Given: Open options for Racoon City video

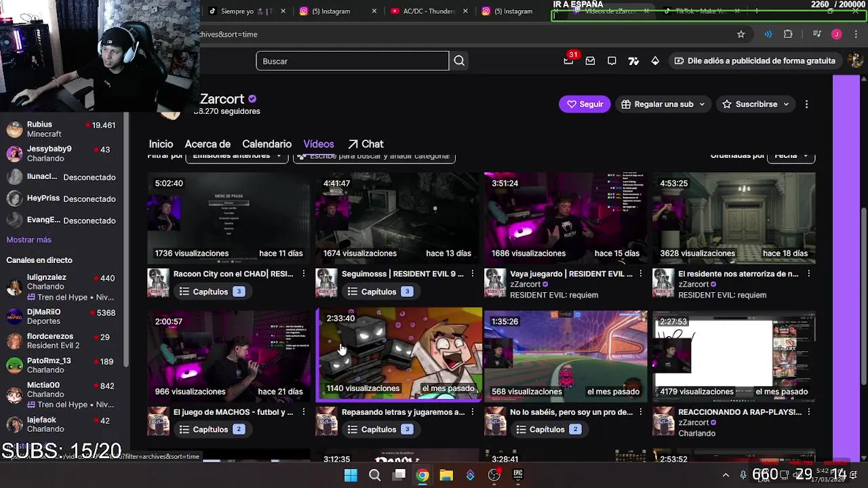Looking at the screenshot, I should click(x=304, y=274).
